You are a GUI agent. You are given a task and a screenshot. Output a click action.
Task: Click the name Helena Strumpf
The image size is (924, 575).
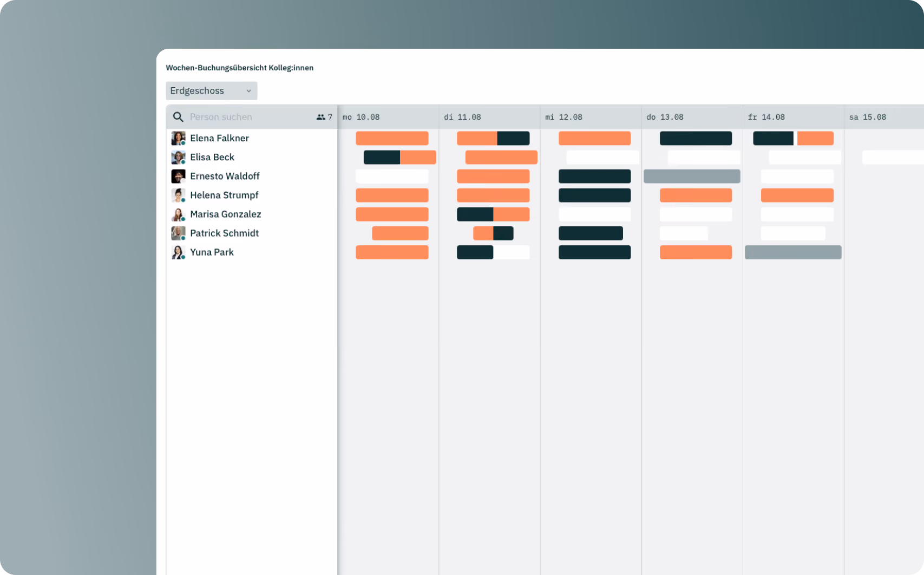[x=224, y=195]
